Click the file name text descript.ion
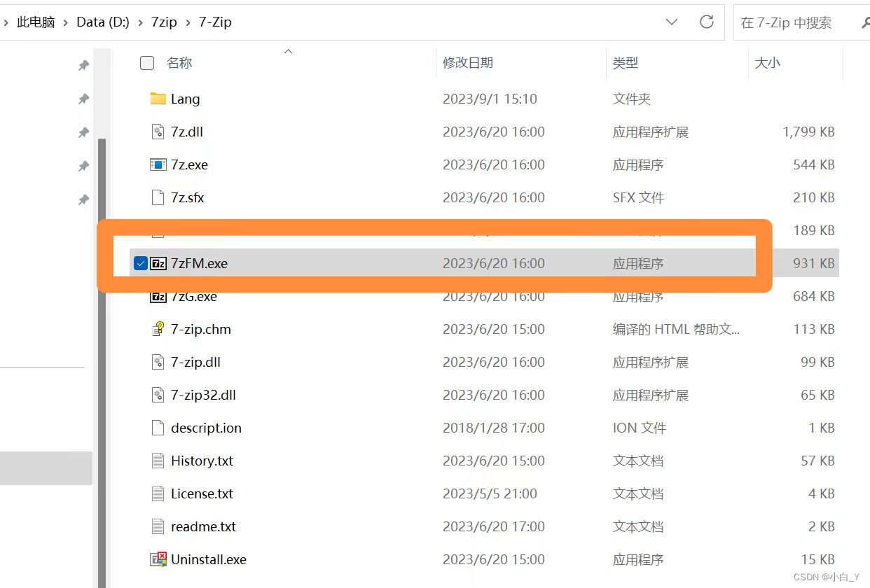Viewport: 870px width, 588px height. (x=206, y=428)
